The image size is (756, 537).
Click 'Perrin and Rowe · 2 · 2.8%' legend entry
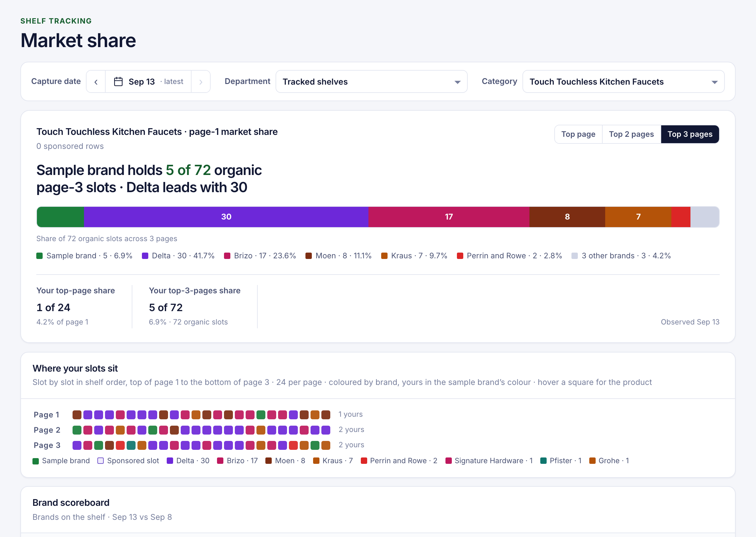(x=509, y=255)
